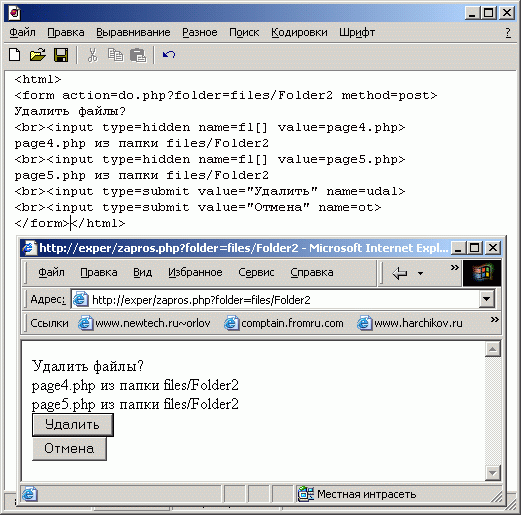This screenshot has height=515, width=521.
Task: Expand the address bar dropdown arrow
Action: click(487, 299)
